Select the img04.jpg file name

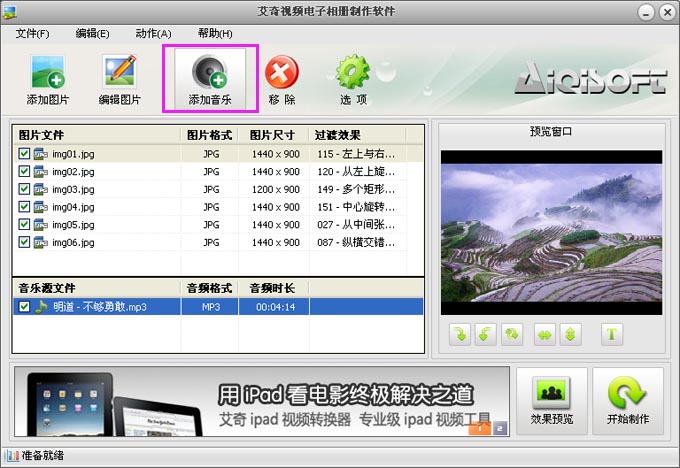click(73, 207)
